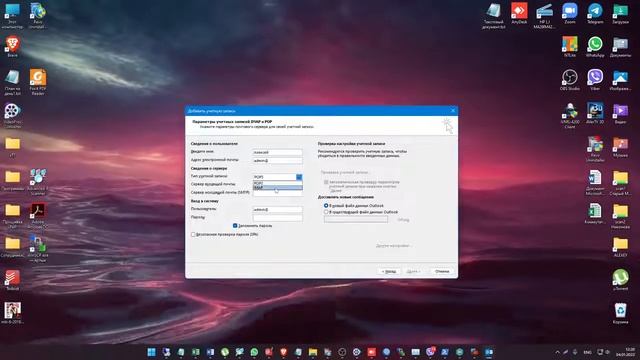This screenshot has width=640, height=360.
Task: Open the Pictures folder shortcut on desktop
Action: (620, 80)
